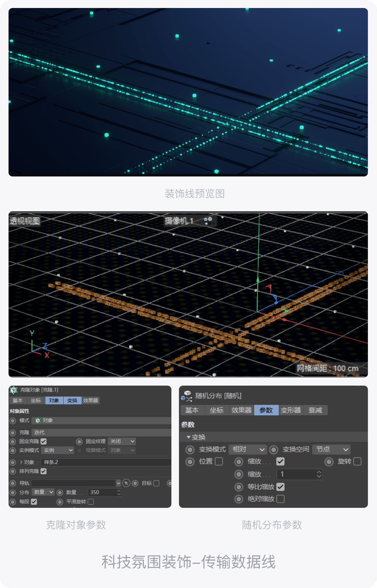377x588 pixels.
Task: Click the 缩放 value field showing 1
Action: (x=299, y=474)
